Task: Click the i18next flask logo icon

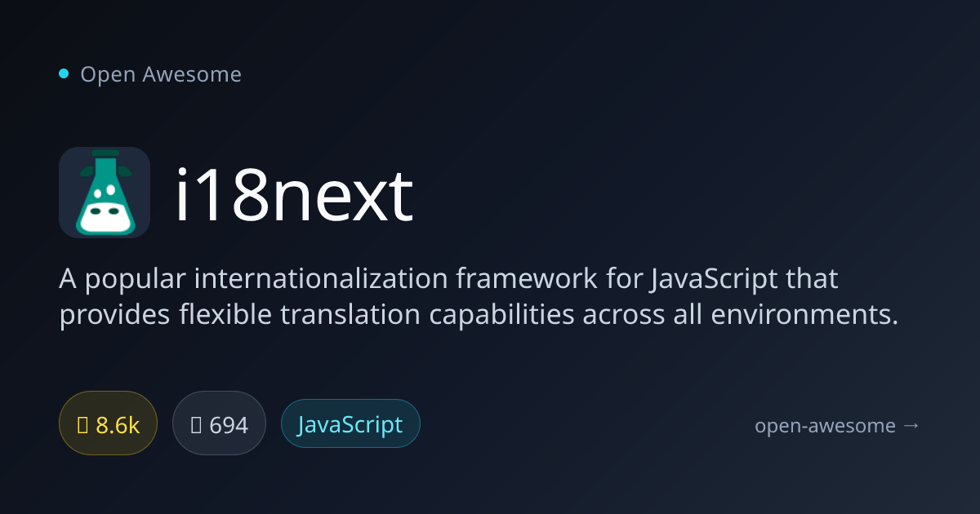Action: [x=105, y=193]
